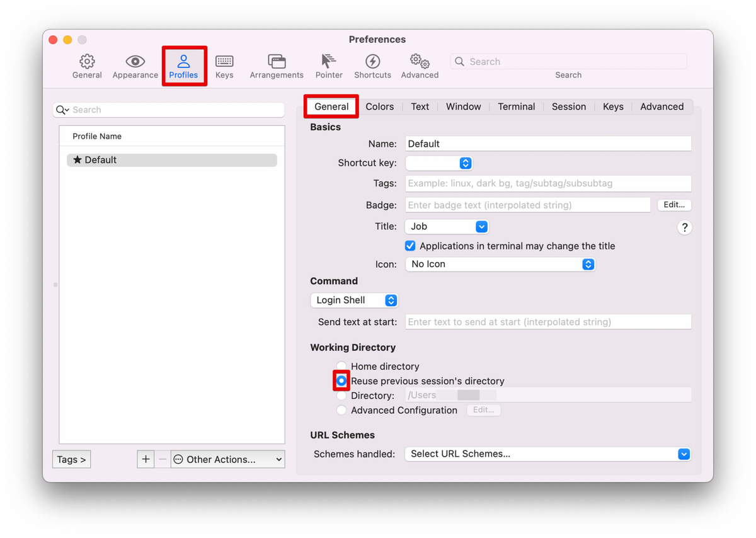Click the question mark help button
The height and width of the screenshot is (538, 756).
tap(684, 227)
